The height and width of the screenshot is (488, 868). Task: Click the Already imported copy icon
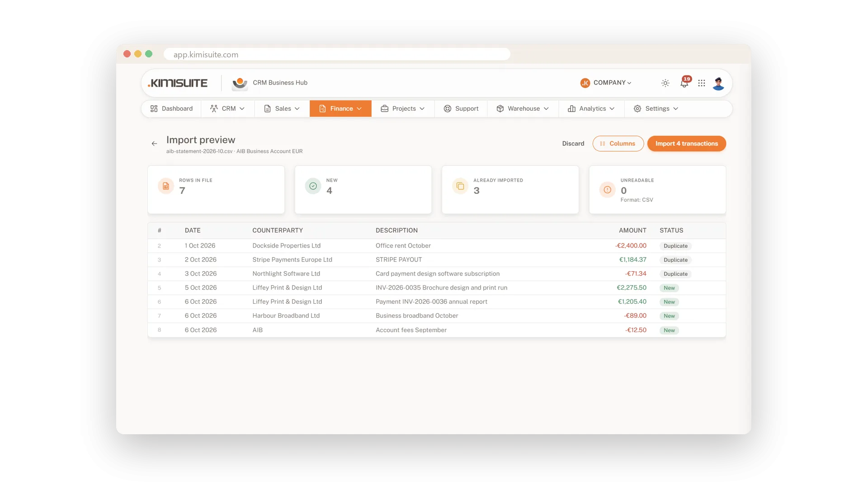(x=460, y=186)
